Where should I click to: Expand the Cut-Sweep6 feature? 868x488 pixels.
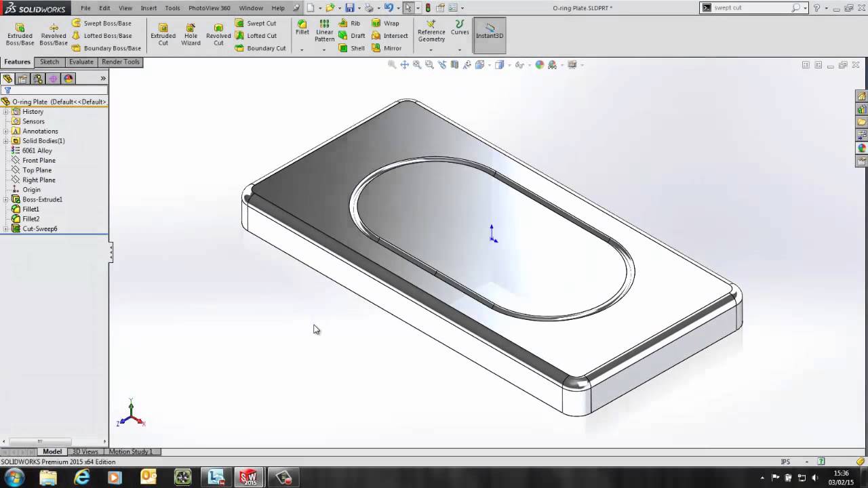click(5, 229)
